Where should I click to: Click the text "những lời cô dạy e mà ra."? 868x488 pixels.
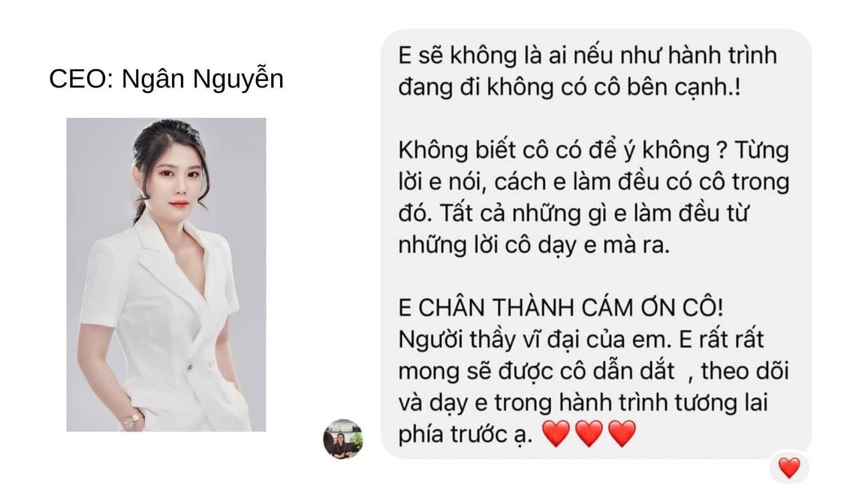tap(534, 245)
